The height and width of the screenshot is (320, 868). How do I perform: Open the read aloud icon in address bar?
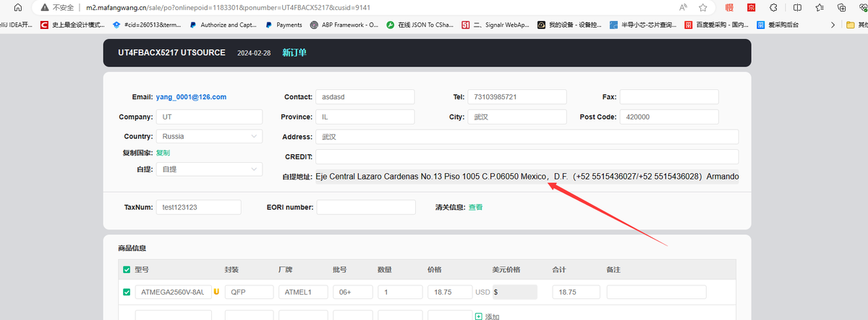(684, 7)
